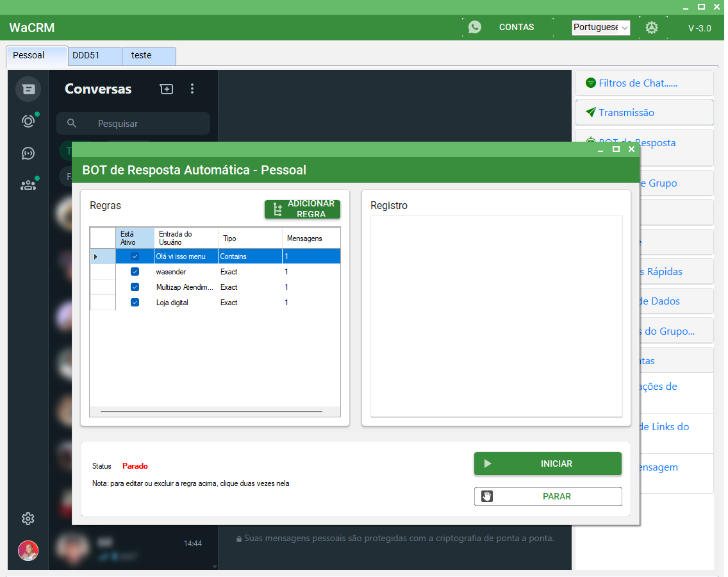Select the row arrow of first rule
The height and width of the screenshot is (577, 728).
97,256
